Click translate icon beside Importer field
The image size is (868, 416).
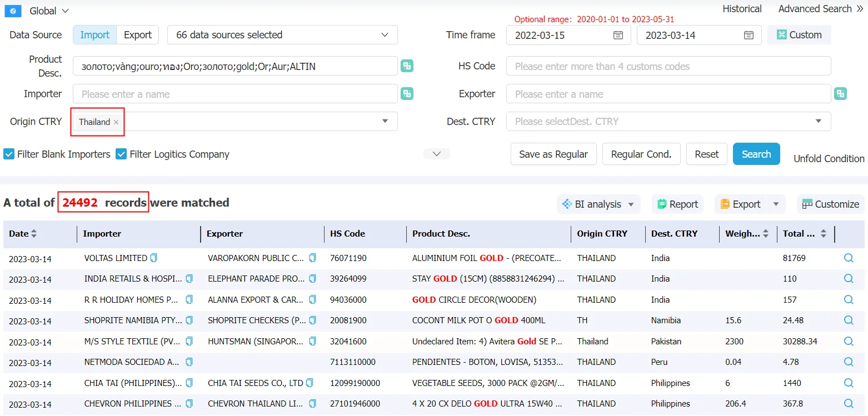407,94
